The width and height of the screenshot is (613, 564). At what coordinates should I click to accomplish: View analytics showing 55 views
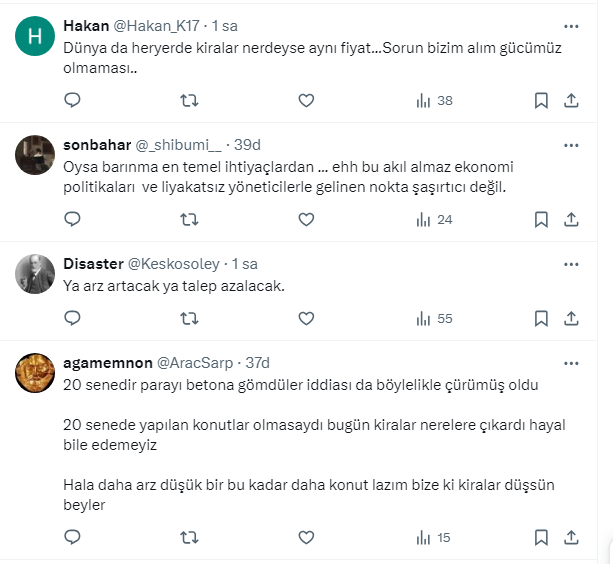point(434,318)
